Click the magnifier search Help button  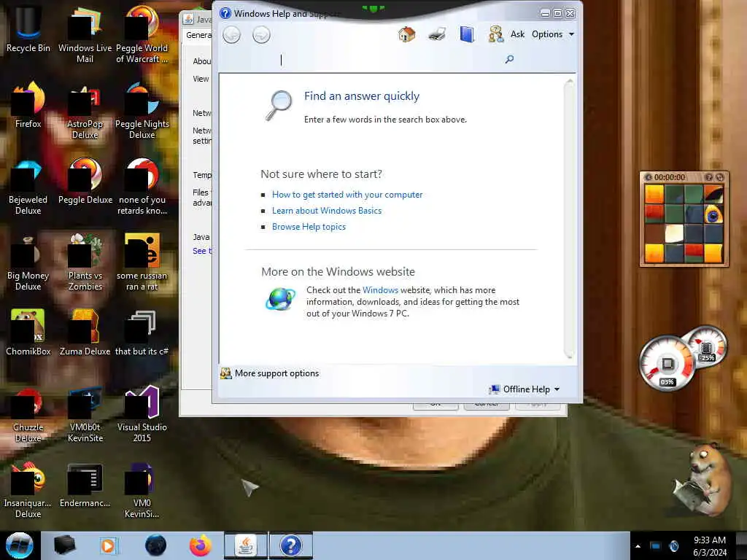(x=509, y=59)
